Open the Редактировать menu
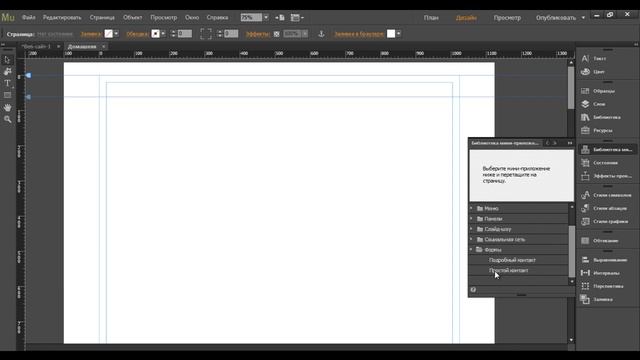Screen dimensions: 640x360 pyautogui.click(x=62, y=18)
